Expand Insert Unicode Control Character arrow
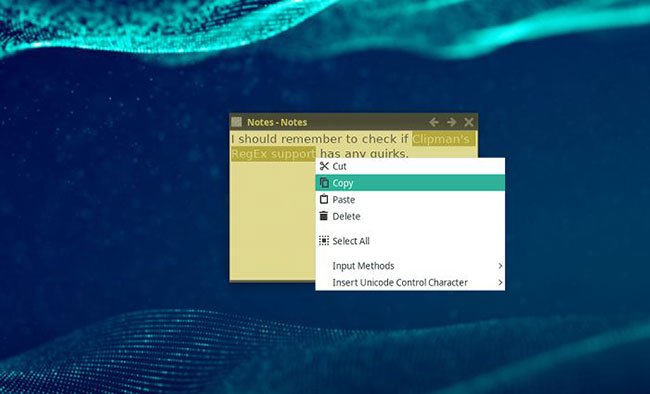 500,282
